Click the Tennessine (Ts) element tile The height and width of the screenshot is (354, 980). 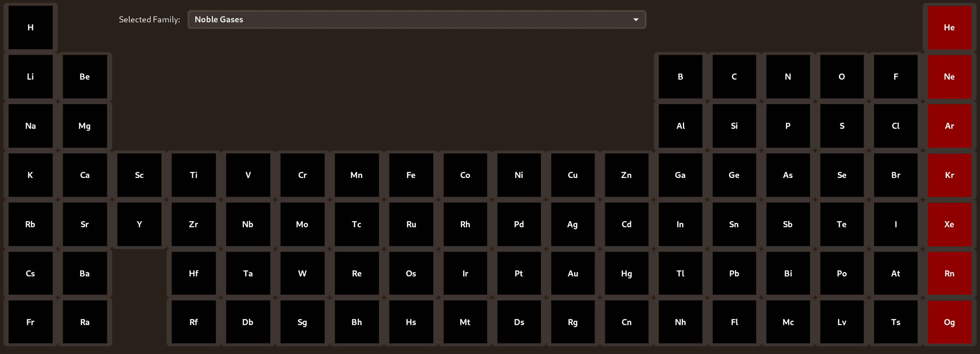click(895, 322)
